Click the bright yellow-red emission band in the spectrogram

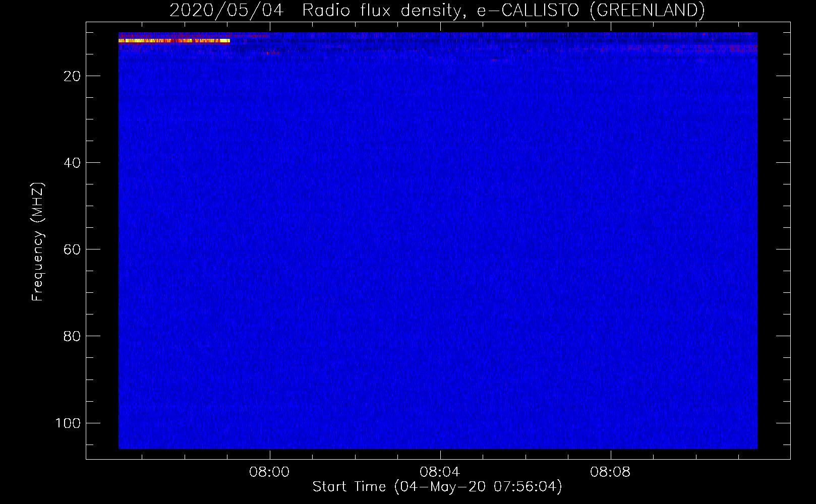(174, 41)
